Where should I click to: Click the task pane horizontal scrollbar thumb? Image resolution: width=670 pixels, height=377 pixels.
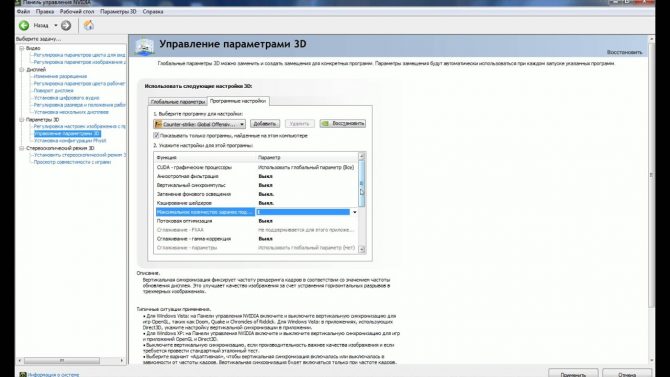(x=62, y=361)
